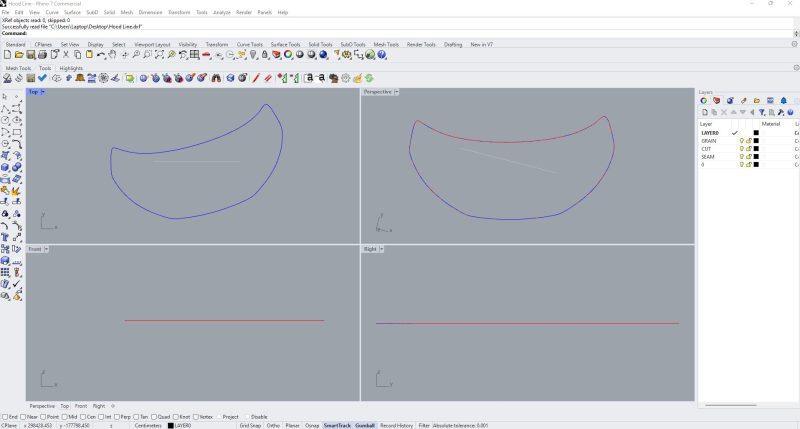The image size is (800, 429).
Task: Enable the Near osnap checkbox
Action: click(x=23, y=417)
